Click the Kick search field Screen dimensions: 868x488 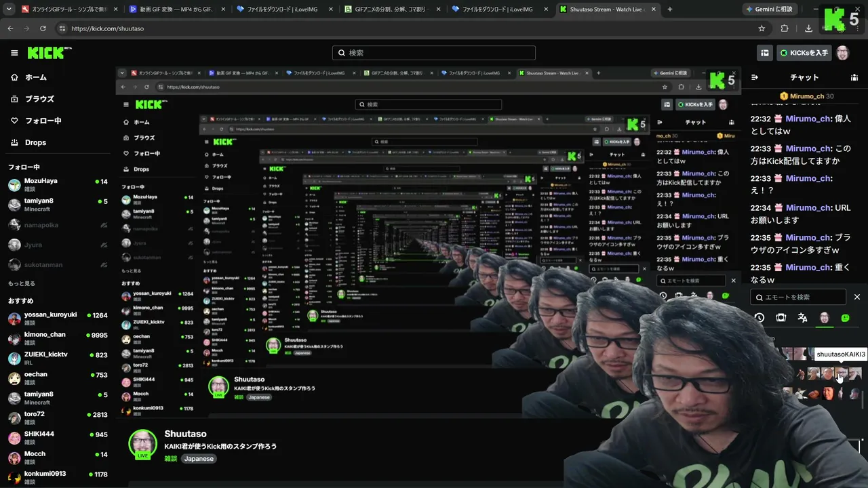coord(434,53)
